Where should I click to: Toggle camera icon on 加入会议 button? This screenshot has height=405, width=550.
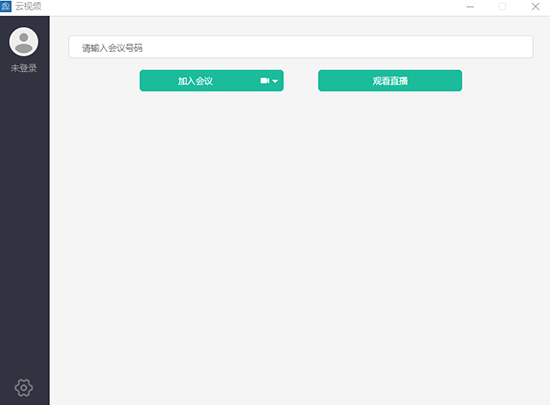(x=264, y=81)
